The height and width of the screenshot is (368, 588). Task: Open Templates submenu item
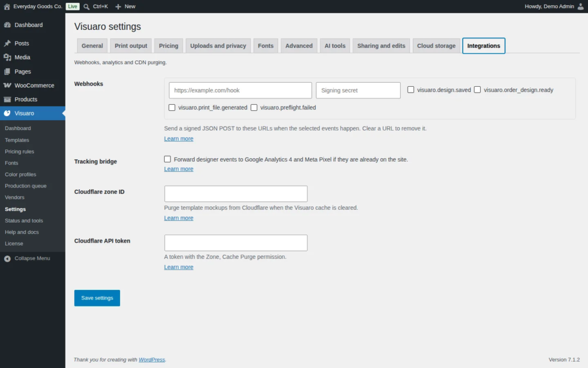pos(17,140)
